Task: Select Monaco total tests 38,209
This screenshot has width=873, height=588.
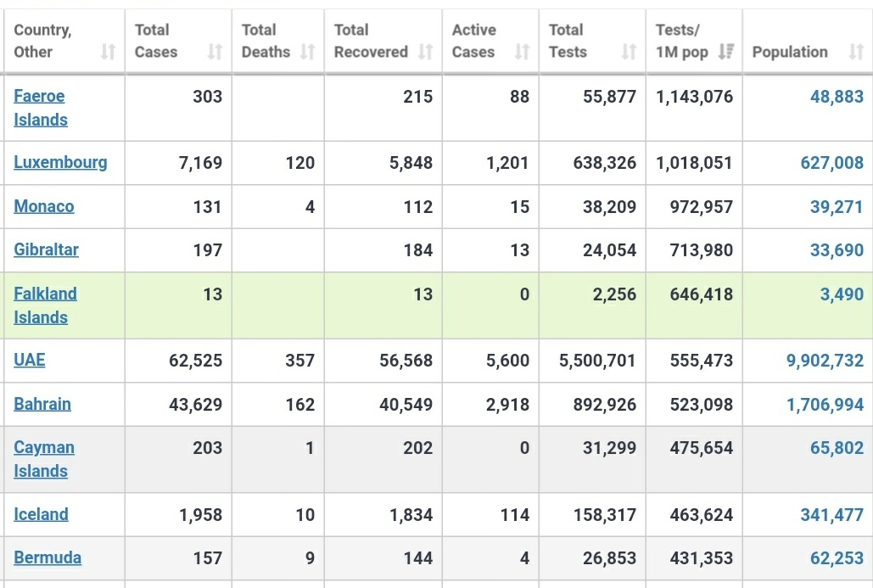Action: (x=610, y=206)
